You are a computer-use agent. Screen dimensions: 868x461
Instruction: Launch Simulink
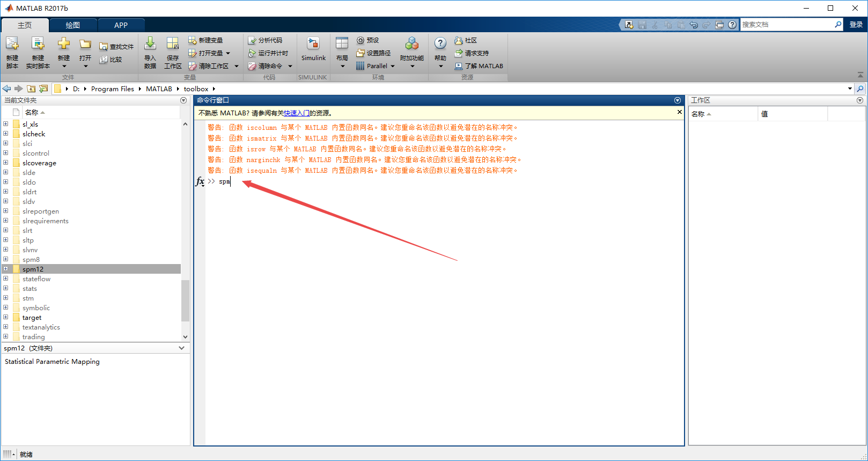(x=313, y=49)
